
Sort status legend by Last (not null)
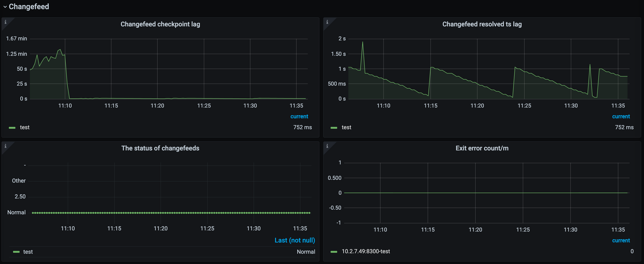[295, 240]
